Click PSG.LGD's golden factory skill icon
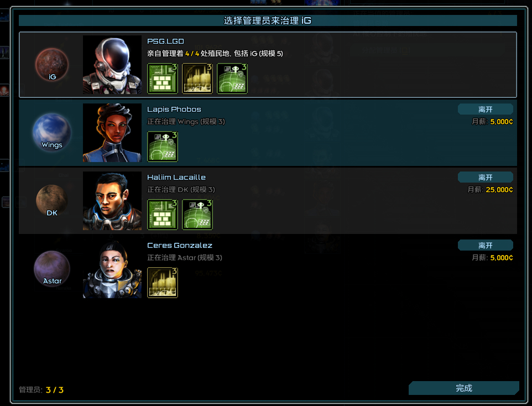The height and width of the screenshot is (406, 532). (x=197, y=79)
